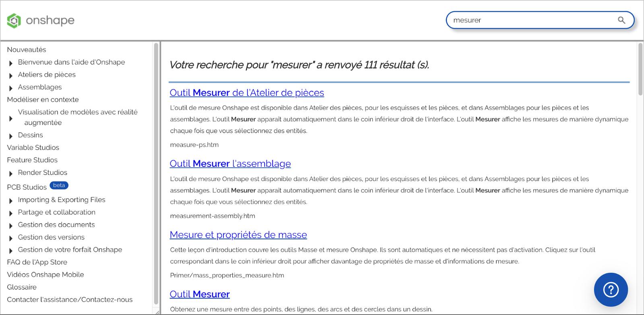Screen dimensions: 644x315
Task: Open the Outil Mesurer l'assemblage result
Action: pos(230,164)
